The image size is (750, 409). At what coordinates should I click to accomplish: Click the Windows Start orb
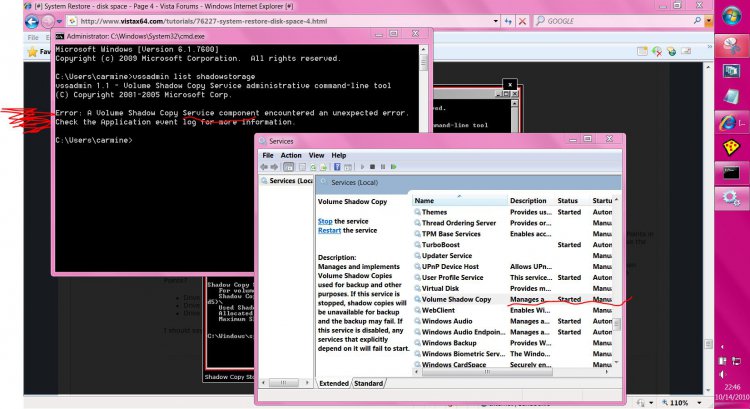732,15
